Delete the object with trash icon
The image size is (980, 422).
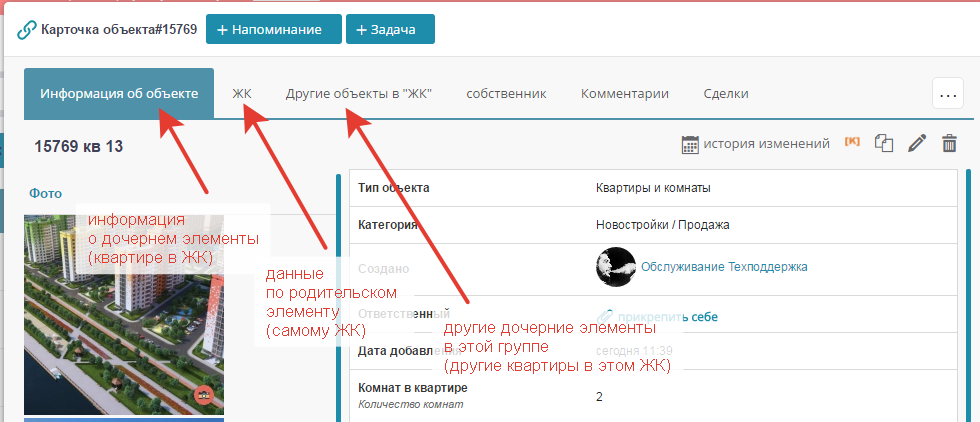[949, 143]
